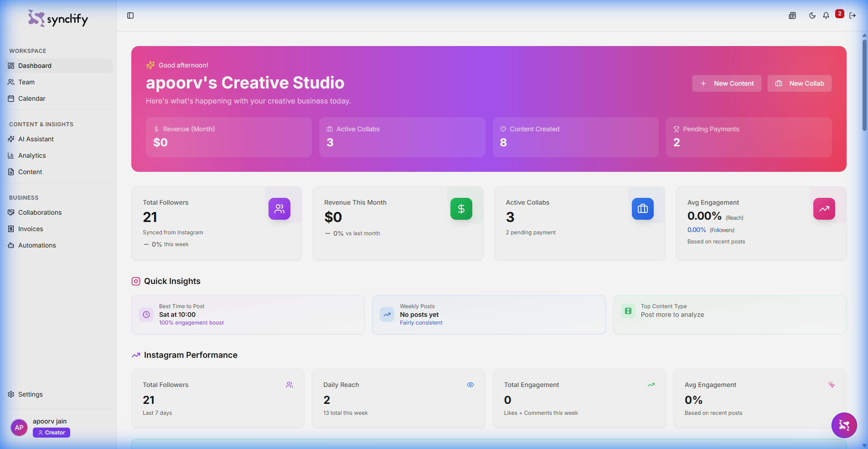
Task: Open the 'Fairly consistent' weekly posts link
Action: point(421,322)
